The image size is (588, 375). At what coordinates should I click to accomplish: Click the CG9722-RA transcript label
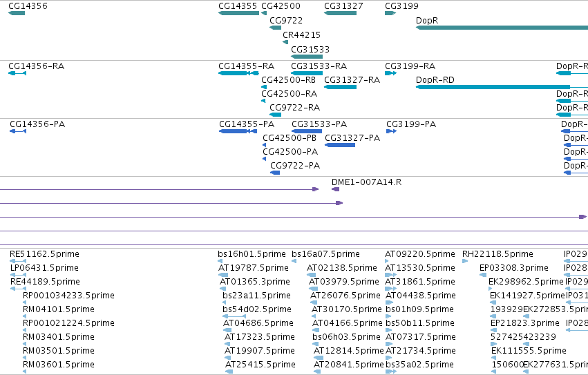click(295, 108)
